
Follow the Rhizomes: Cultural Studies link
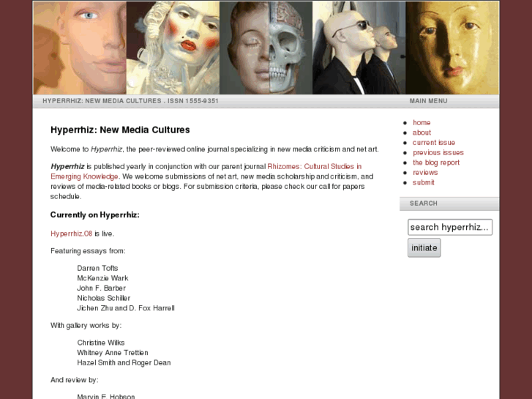[x=314, y=166]
